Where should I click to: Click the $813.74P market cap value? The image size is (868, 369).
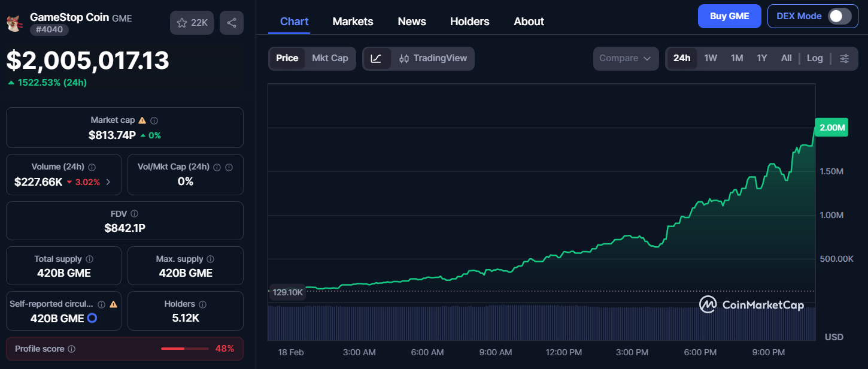coord(112,135)
